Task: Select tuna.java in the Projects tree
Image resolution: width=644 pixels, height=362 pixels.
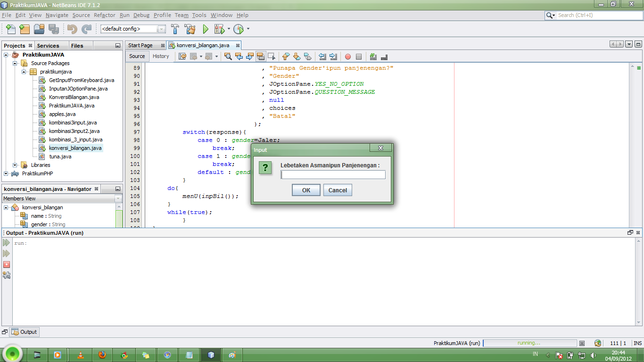Action: (60, 156)
